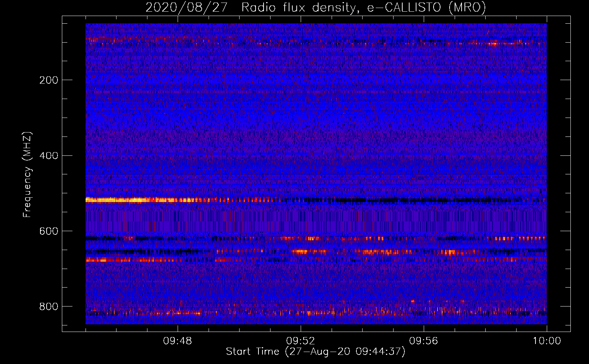
Task: Click the 09:56 time tick label
Action: (424, 341)
